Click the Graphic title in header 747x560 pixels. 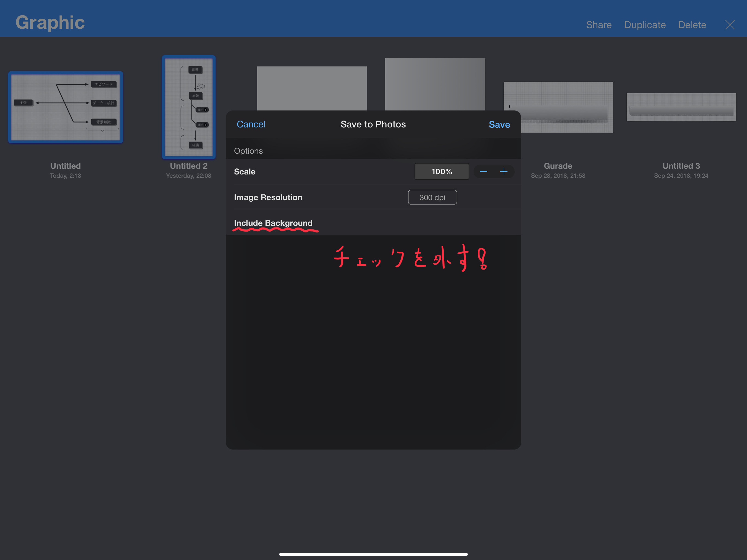pyautogui.click(x=50, y=23)
